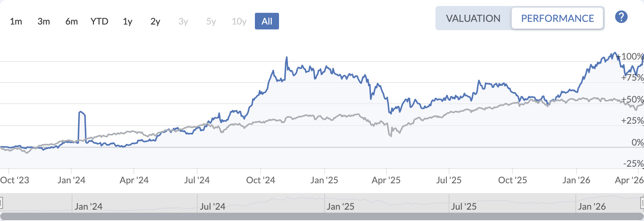Click the grayed-out 10y range option
The image size is (644, 221).
pos(238,21)
